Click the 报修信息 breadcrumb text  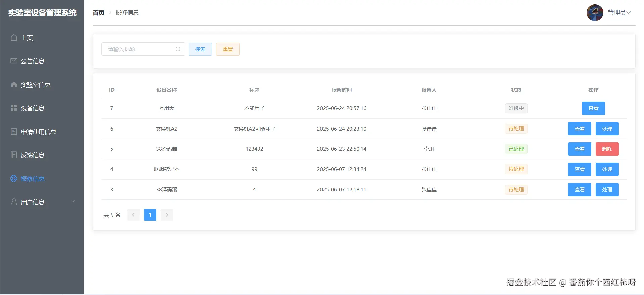(x=127, y=13)
